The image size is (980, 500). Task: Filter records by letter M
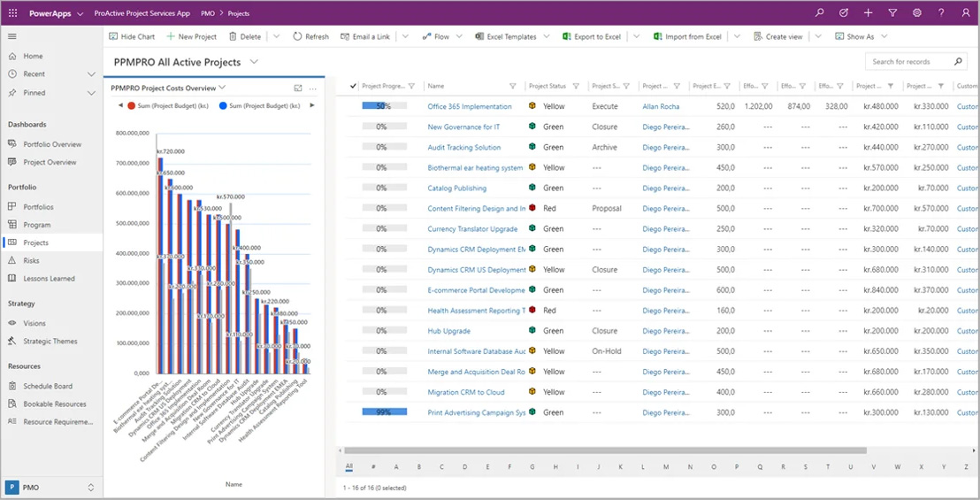pos(666,466)
